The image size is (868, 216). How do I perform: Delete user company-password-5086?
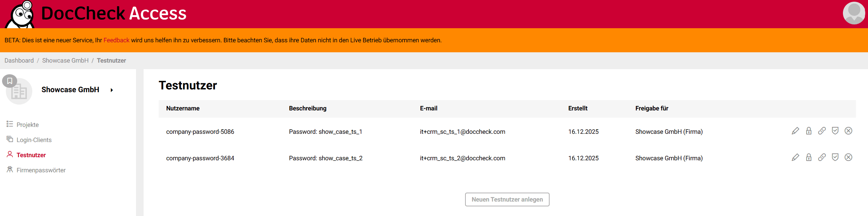point(848,131)
